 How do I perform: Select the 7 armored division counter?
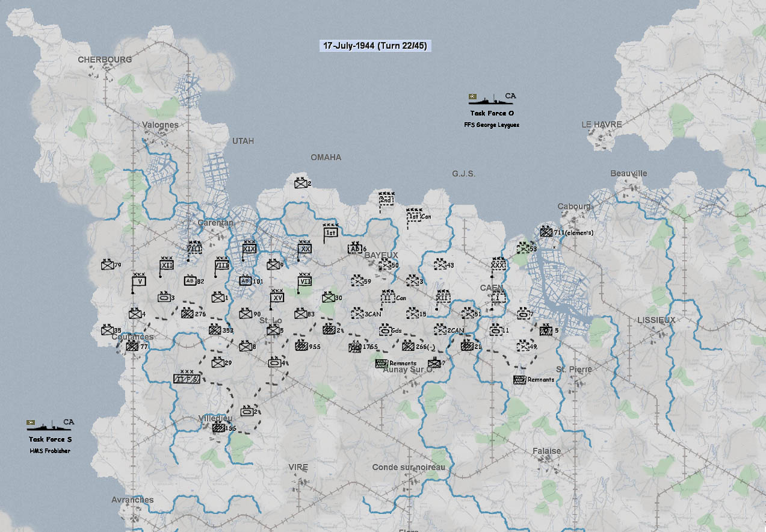point(523,314)
